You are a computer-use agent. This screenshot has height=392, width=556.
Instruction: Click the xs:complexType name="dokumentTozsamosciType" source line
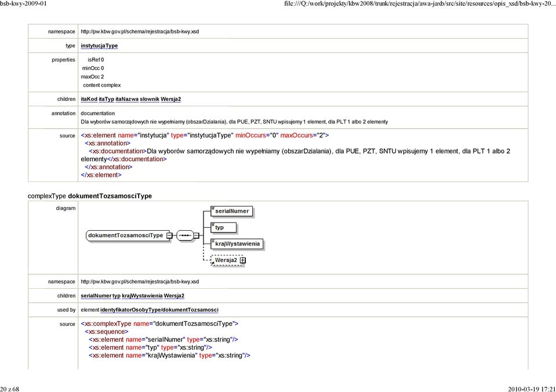[159, 324]
